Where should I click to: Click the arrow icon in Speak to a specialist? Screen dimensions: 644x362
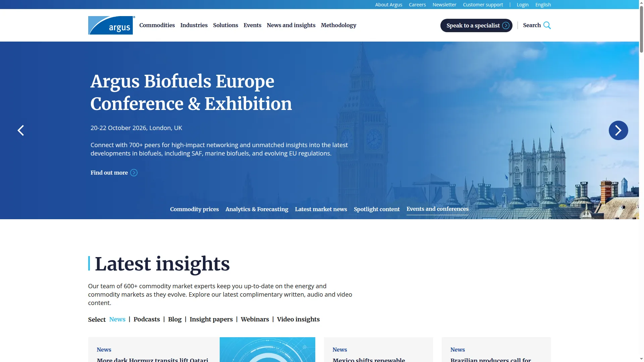click(x=506, y=25)
